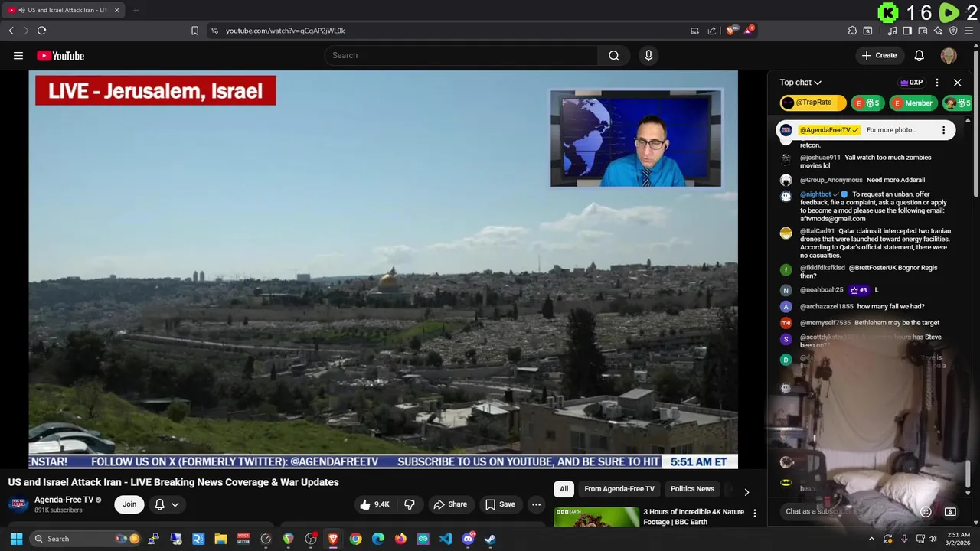This screenshot has width=980, height=551.
Task: Open the YouTube guide hamburger menu
Action: (18, 55)
